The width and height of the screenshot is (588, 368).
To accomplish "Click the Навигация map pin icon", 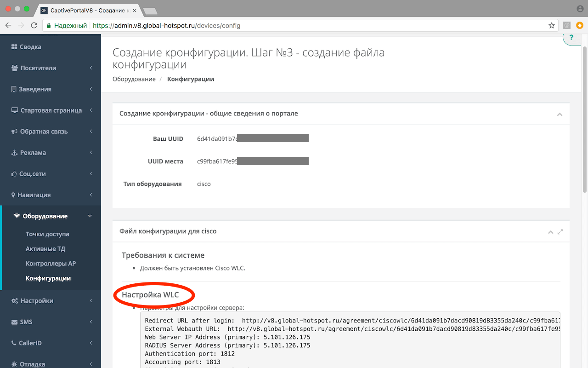I will [x=13, y=195].
